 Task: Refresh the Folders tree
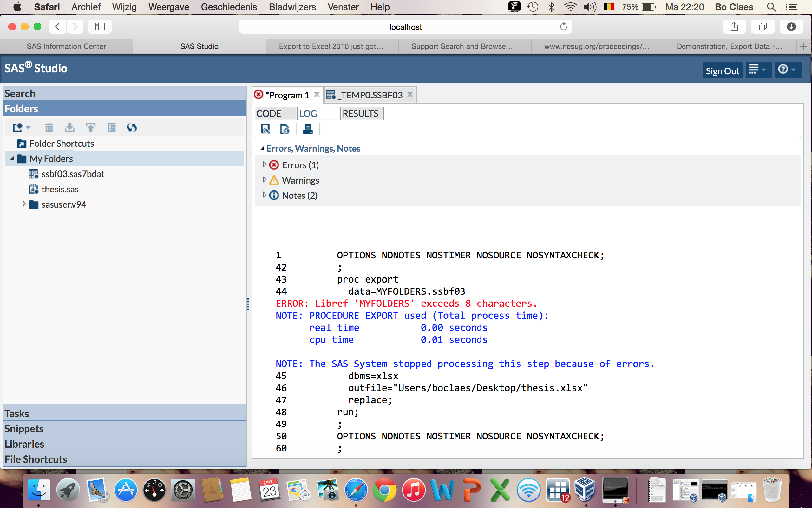click(132, 128)
